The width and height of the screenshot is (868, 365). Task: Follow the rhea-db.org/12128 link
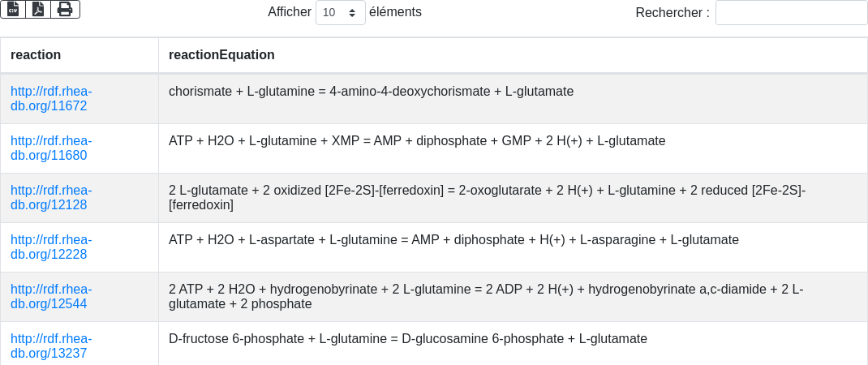[50, 198]
